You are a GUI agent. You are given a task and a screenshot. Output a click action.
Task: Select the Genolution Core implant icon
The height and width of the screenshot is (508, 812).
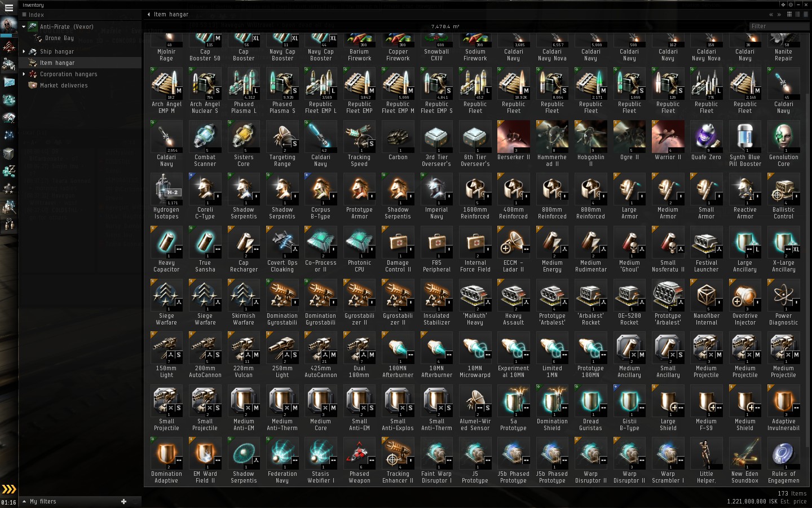[783, 137]
